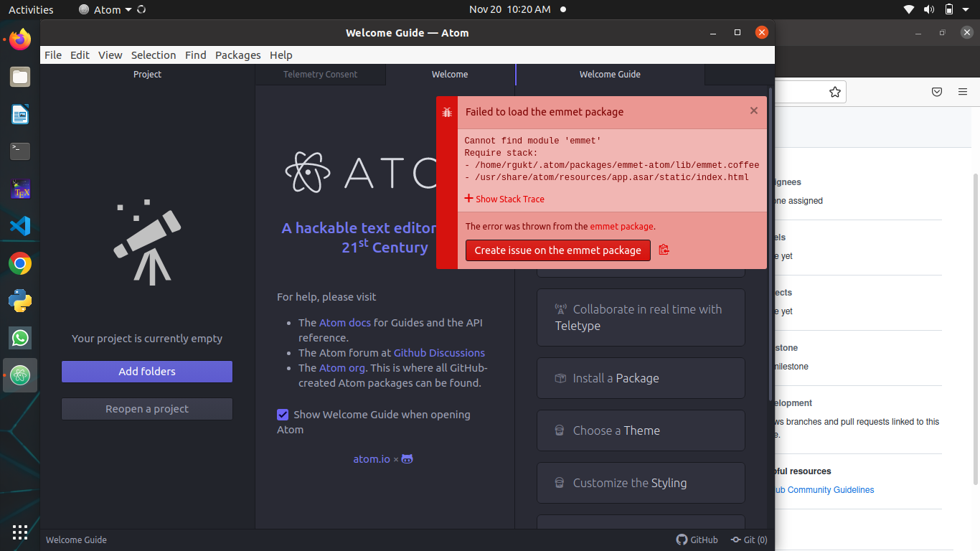This screenshot has height=551, width=980.
Task: Click the paint icon on Choose a Theme card
Action: (560, 430)
